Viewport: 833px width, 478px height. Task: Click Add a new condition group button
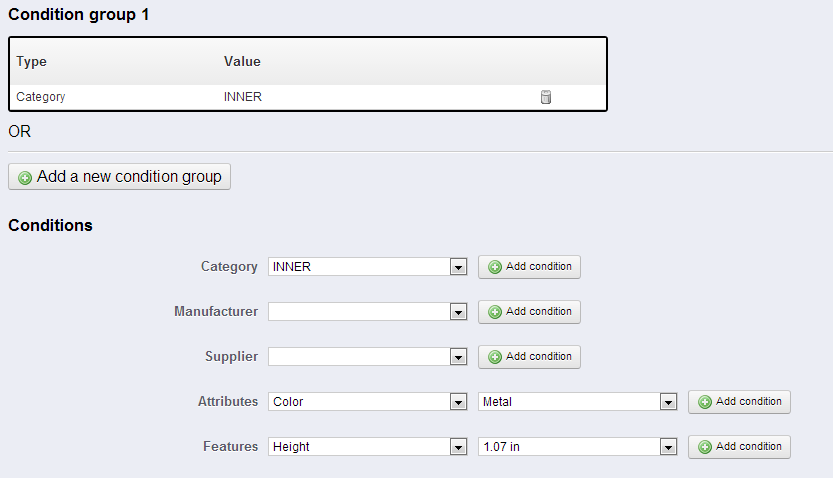[120, 176]
